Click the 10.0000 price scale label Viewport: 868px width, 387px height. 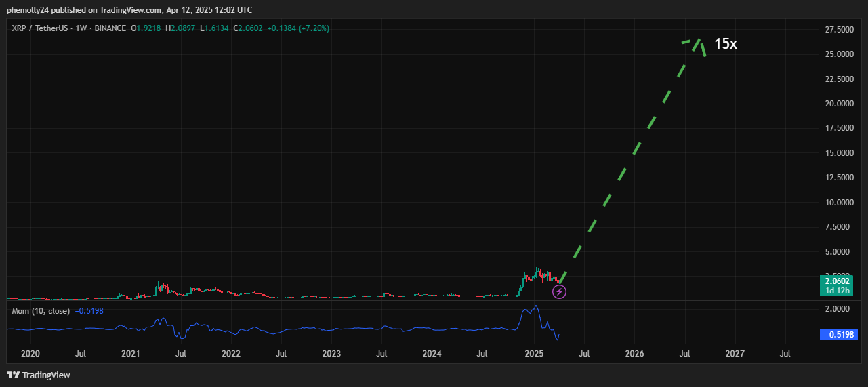[x=838, y=203]
